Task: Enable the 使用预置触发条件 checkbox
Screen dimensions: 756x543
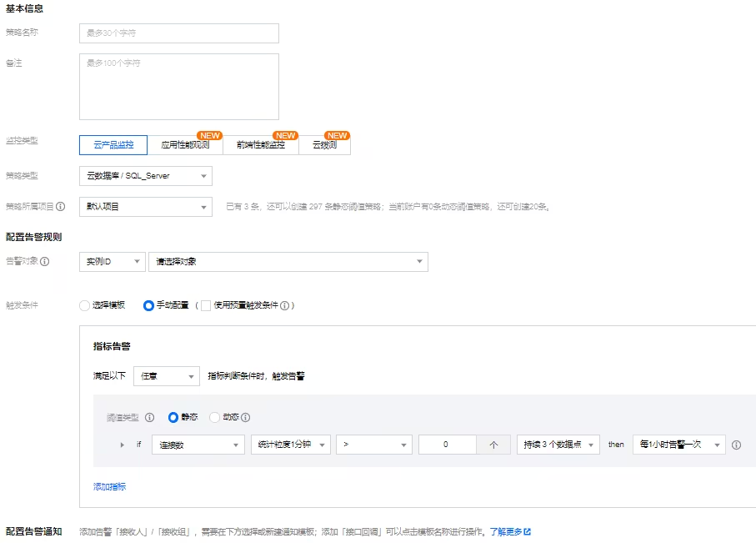Action: point(206,306)
